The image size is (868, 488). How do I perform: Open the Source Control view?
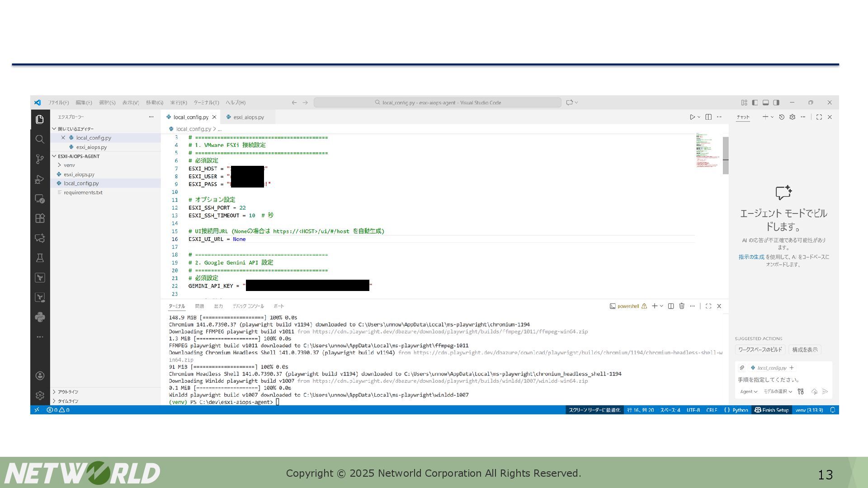tap(40, 159)
